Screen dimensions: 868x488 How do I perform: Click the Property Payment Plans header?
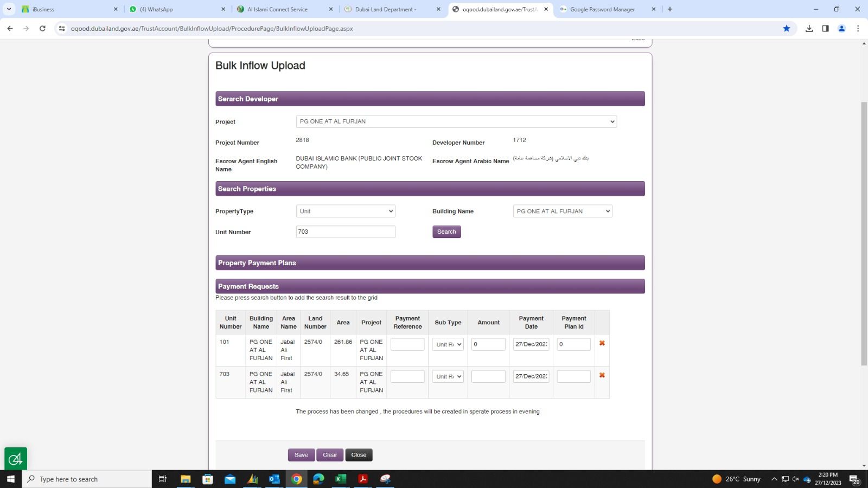(x=430, y=262)
